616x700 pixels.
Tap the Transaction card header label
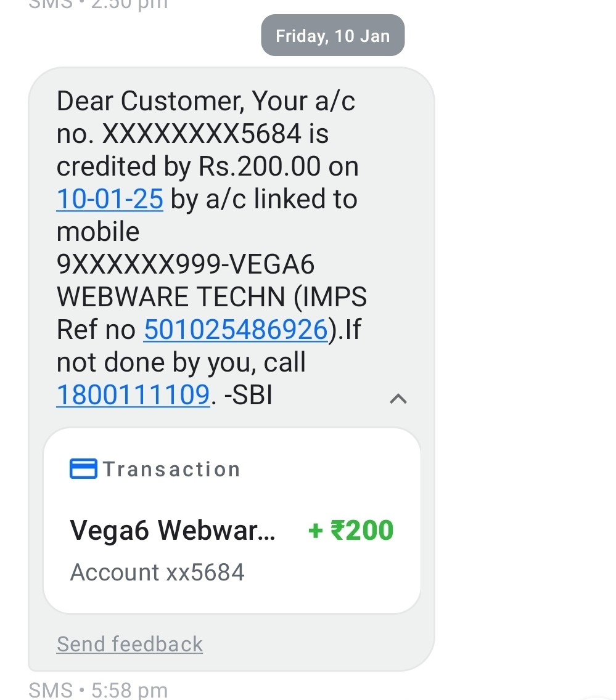[x=172, y=469]
